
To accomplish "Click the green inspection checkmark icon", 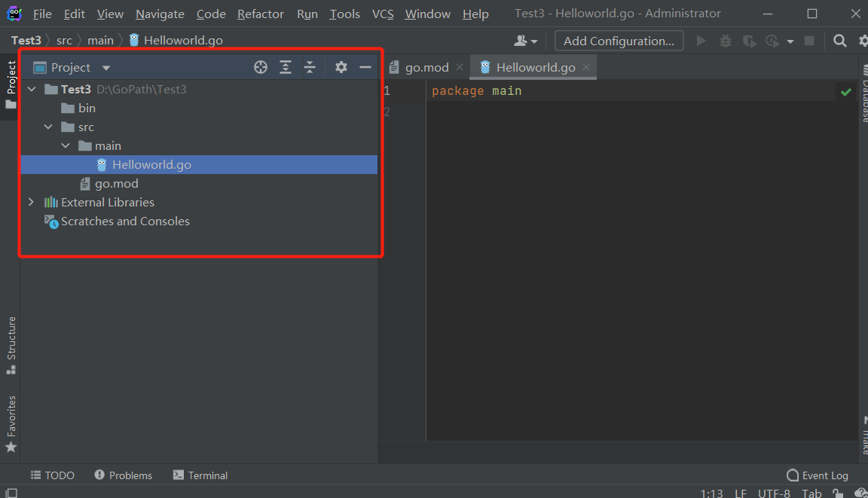I will coord(846,92).
